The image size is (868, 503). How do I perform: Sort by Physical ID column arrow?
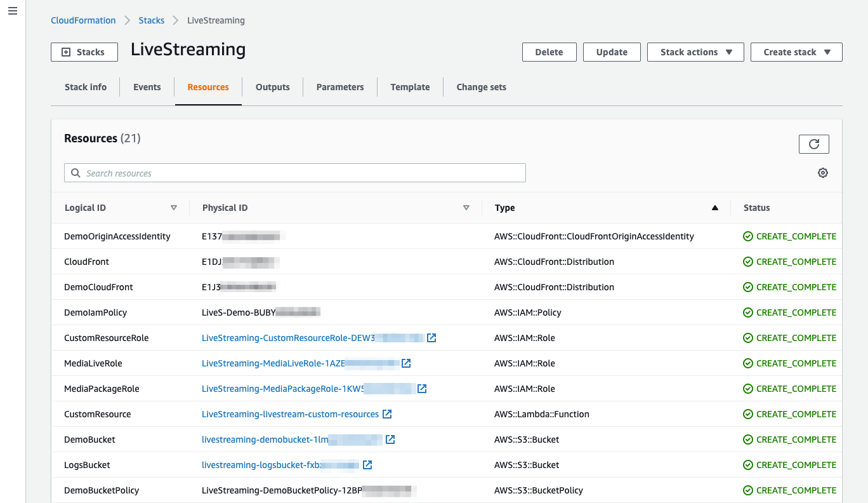click(466, 208)
